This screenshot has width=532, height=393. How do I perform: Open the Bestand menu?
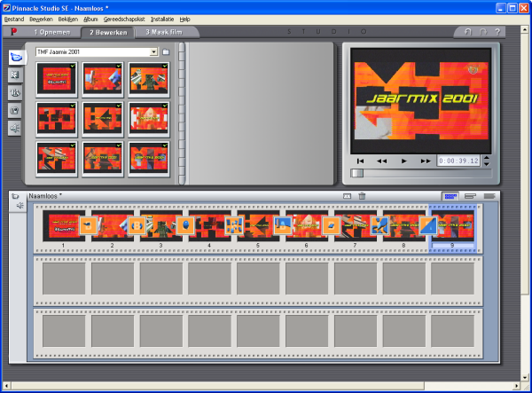(14, 20)
